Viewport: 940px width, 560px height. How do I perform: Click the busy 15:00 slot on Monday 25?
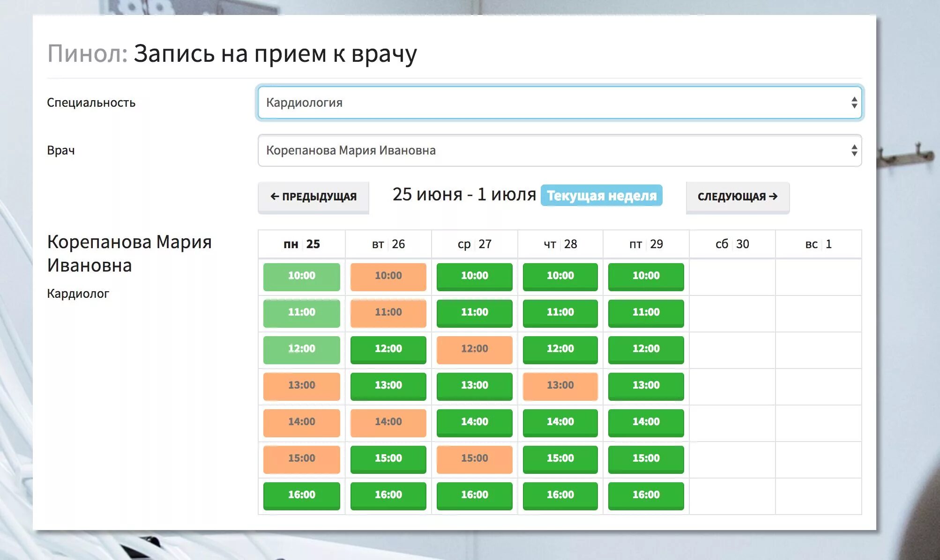(302, 459)
